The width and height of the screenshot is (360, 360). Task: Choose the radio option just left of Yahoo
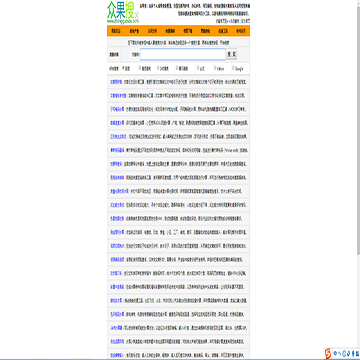[197, 68]
